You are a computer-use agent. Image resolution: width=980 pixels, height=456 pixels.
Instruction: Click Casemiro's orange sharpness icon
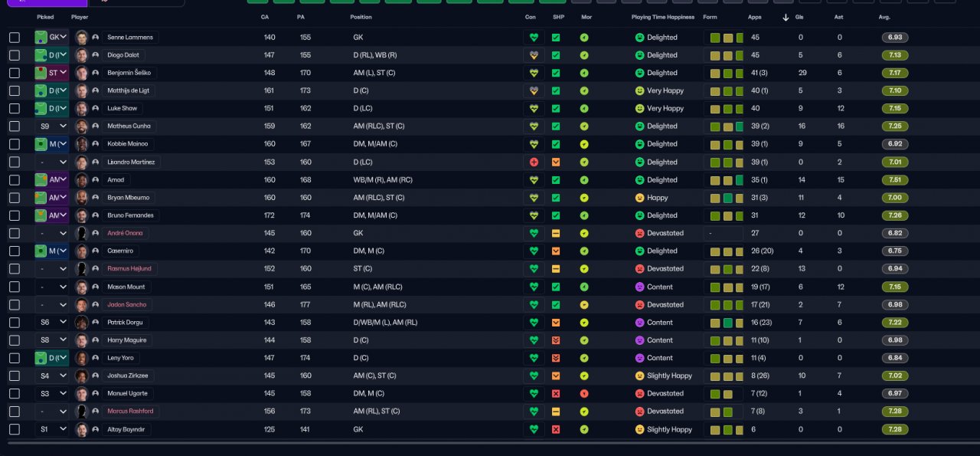[556, 251]
